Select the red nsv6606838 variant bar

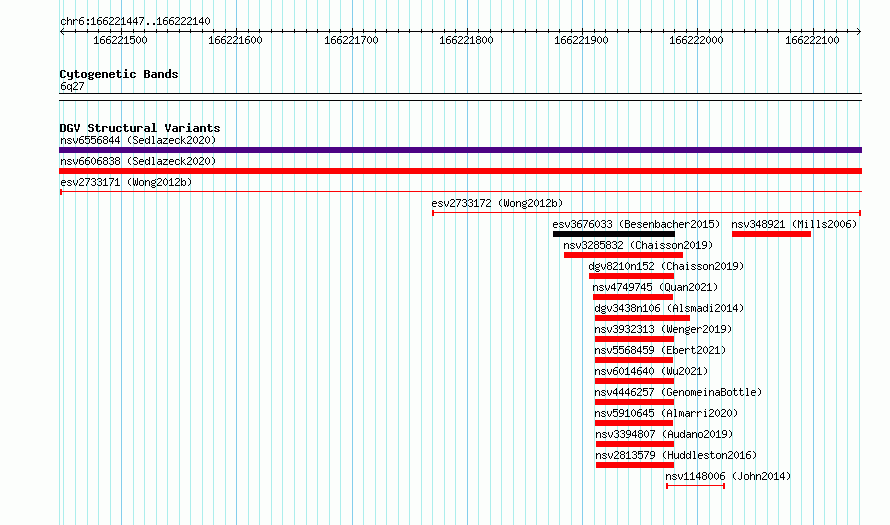(460, 171)
